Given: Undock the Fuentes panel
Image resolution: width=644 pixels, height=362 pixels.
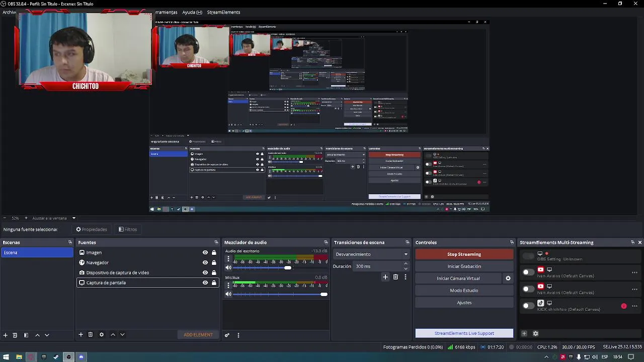Looking at the screenshot, I should 216,242.
